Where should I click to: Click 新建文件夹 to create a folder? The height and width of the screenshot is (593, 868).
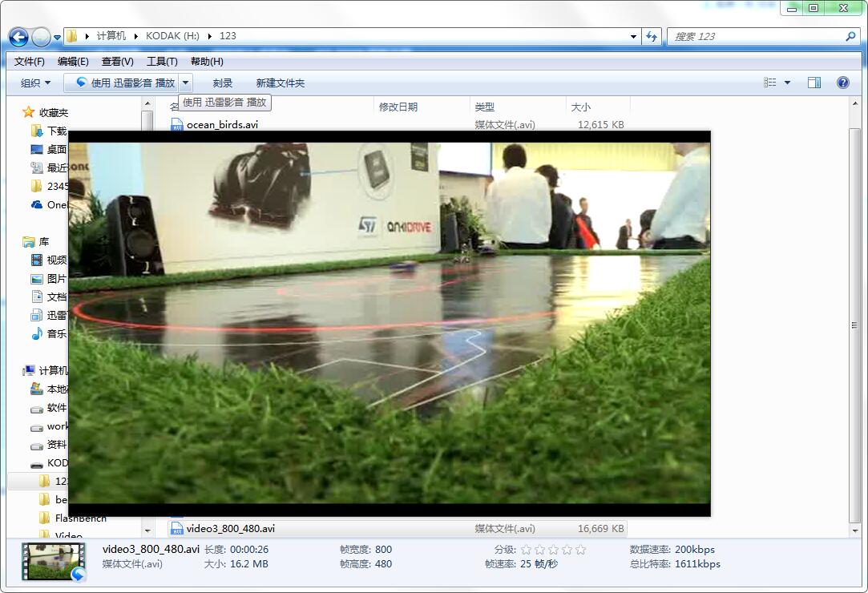[280, 83]
